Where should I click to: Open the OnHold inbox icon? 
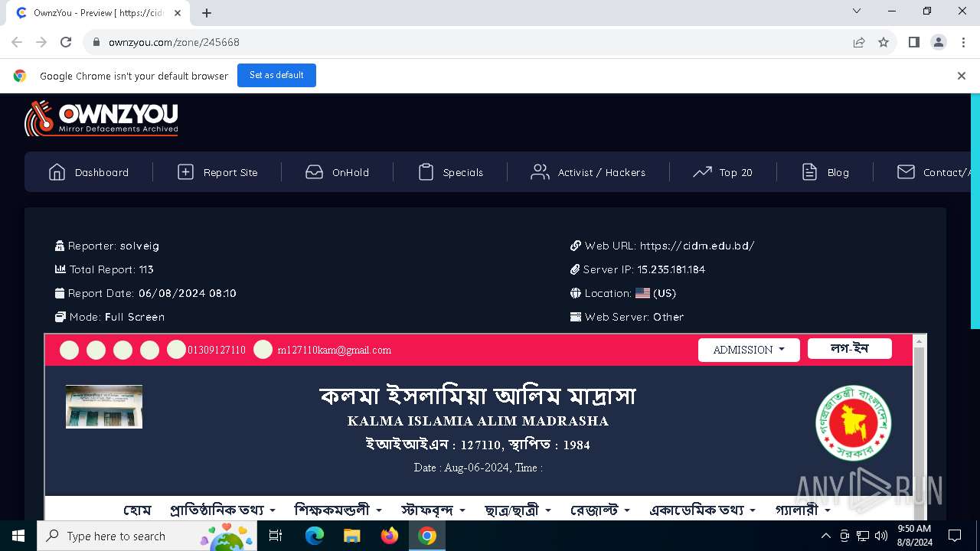click(x=314, y=172)
